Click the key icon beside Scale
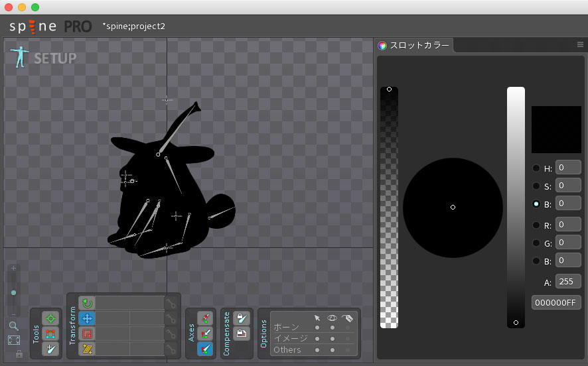This screenshot has height=366, width=588. [171, 334]
